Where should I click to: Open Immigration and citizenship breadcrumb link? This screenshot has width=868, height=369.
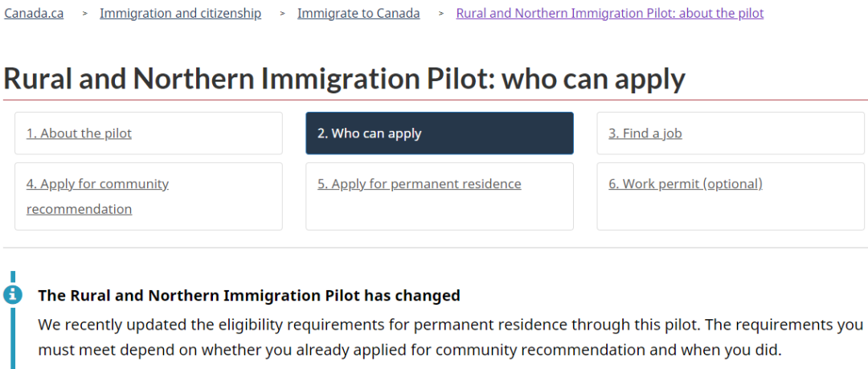tap(181, 14)
